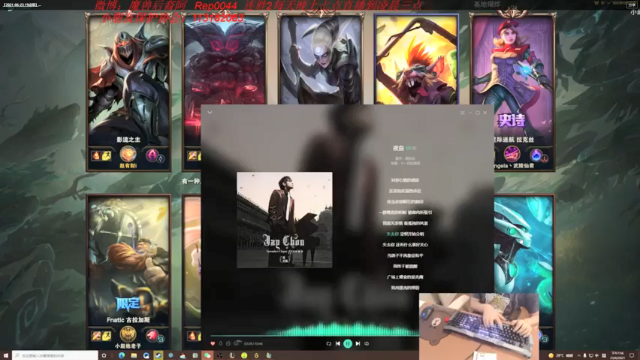Viewport: 640px width, 360px height.
Task: Open Steam from the taskbar
Action: [x=158, y=356]
